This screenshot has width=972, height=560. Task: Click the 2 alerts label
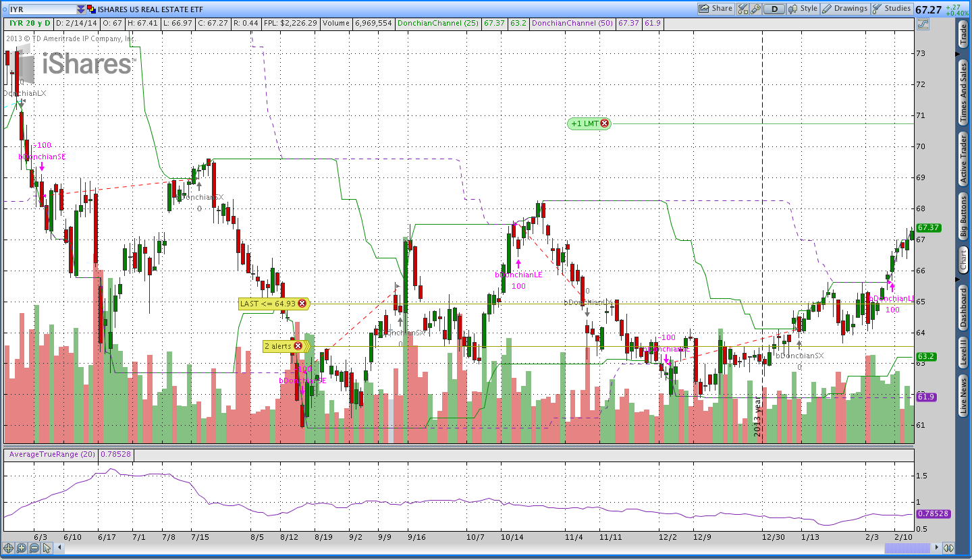[x=279, y=346]
